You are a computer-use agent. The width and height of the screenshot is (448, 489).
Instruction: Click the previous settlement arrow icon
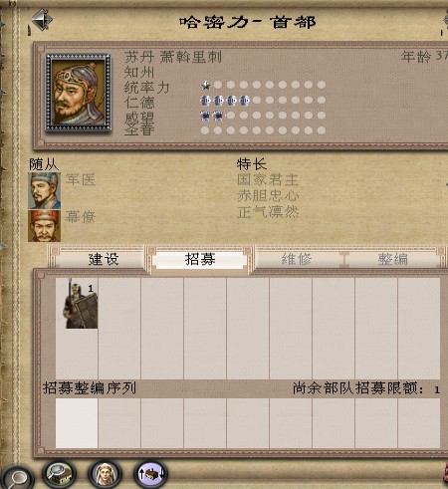(42, 20)
